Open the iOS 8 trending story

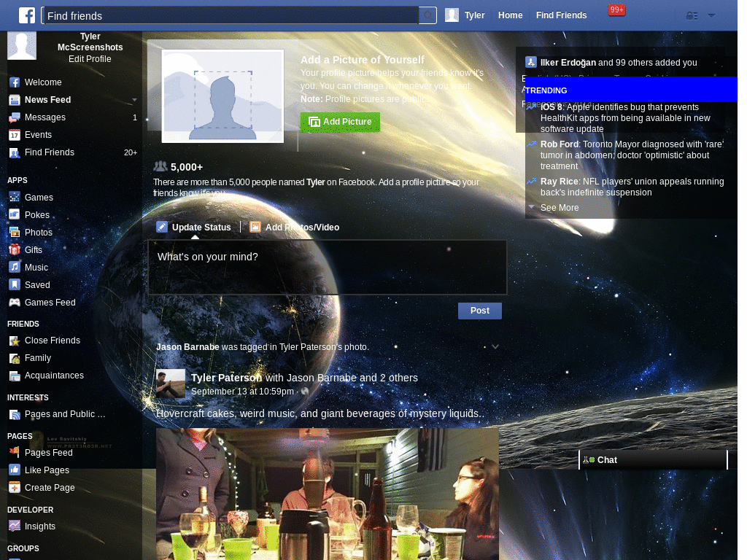pos(625,118)
